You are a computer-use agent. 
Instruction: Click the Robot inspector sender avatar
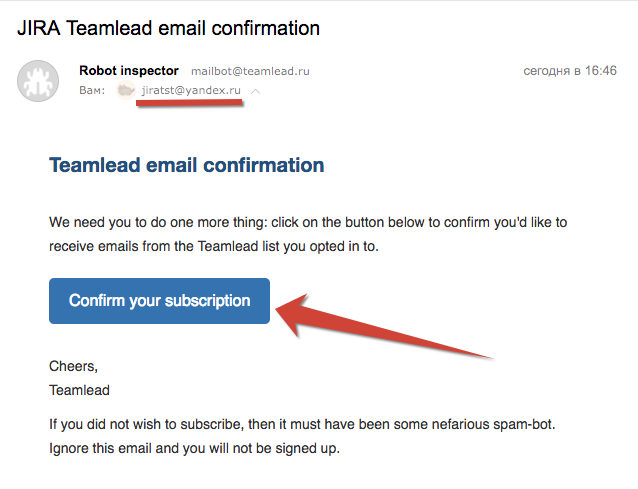pyautogui.click(x=38, y=81)
